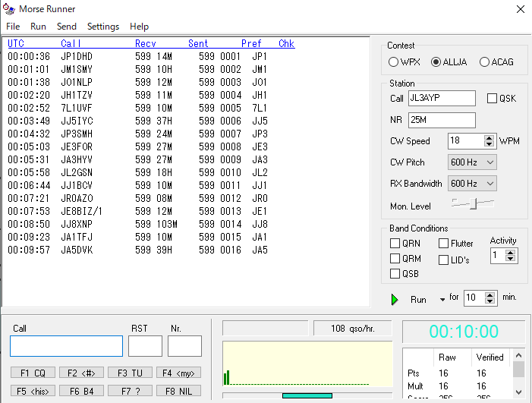This screenshot has height=403, width=532.
Task: Open the File menu
Action: [x=13, y=27]
